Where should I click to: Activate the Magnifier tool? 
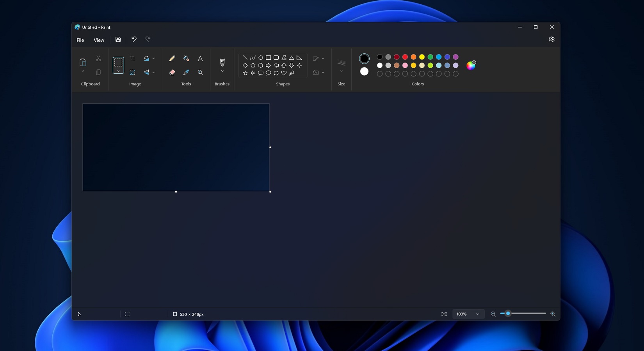(x=200, y=73)
